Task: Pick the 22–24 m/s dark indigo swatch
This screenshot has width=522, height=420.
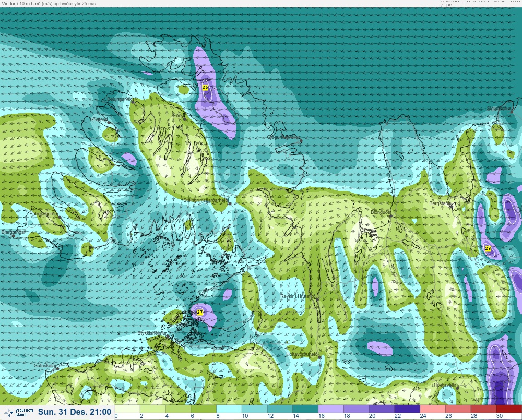Action: point(407,409)
